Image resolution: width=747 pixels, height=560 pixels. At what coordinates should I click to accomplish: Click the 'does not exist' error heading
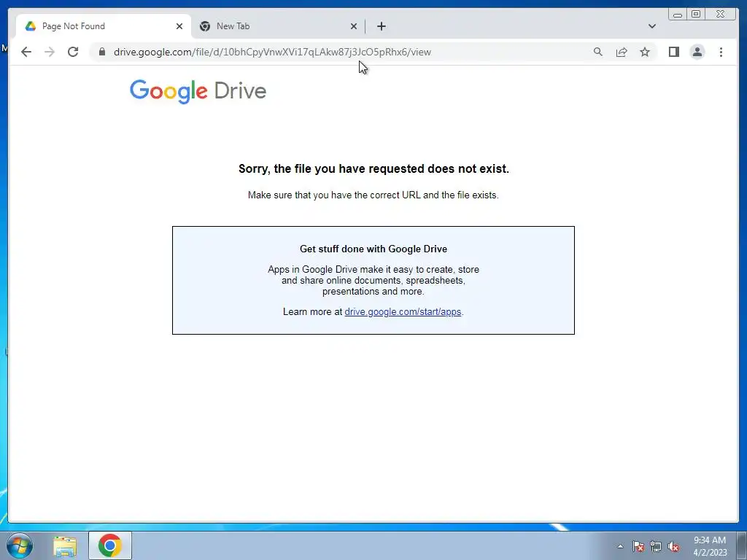[x=373, y=168]
